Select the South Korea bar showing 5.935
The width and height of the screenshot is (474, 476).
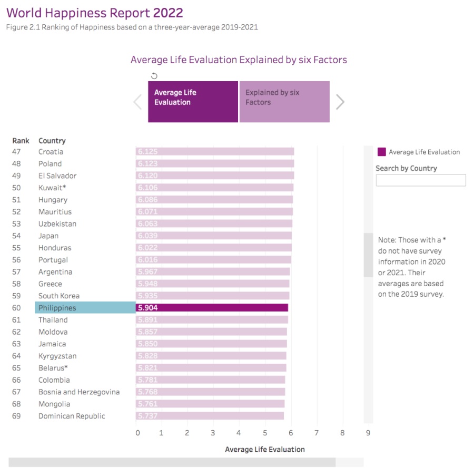click(x=212, y=296)
